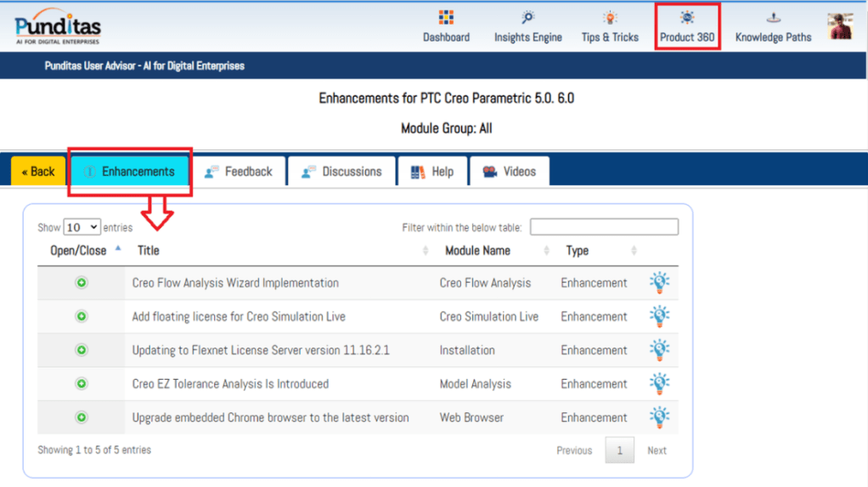Switch to the Videos tab
The width and height of the screenshot is (868, 487).
click(x=510, y=172)
